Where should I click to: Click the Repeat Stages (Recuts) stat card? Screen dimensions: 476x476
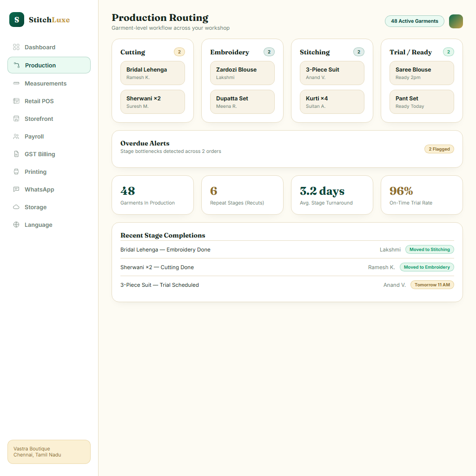[x=242, y=195]
